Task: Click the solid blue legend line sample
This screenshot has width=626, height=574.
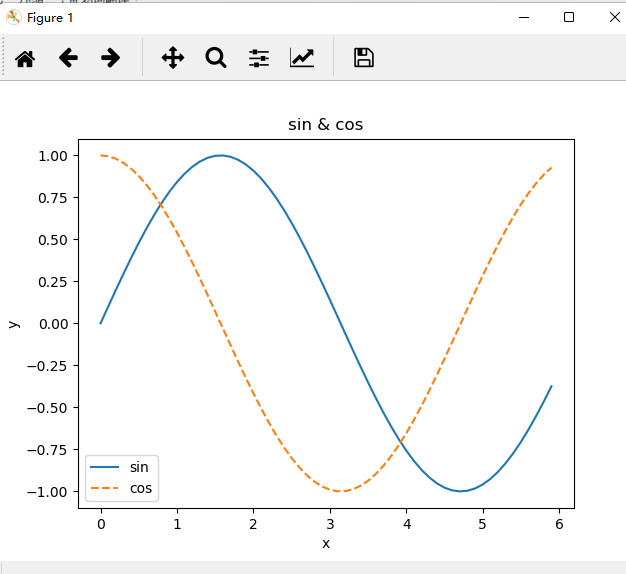Action: point(104,467)
